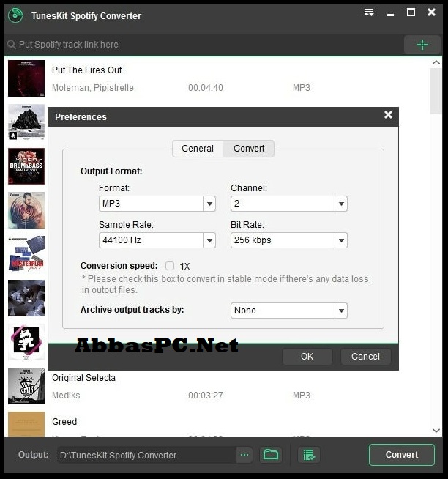Click the search magnifier icon
The height and width of the screenshot is (479, 448).
[11, 45]
